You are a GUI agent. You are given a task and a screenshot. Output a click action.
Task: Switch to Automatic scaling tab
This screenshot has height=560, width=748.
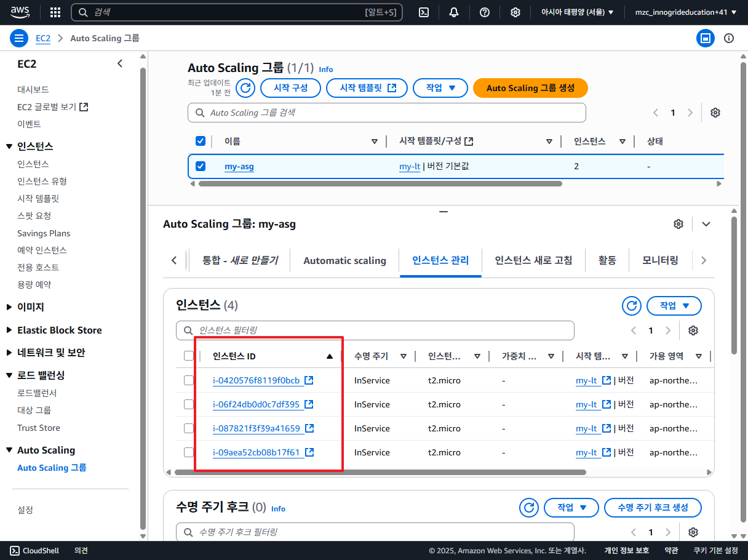344,261
